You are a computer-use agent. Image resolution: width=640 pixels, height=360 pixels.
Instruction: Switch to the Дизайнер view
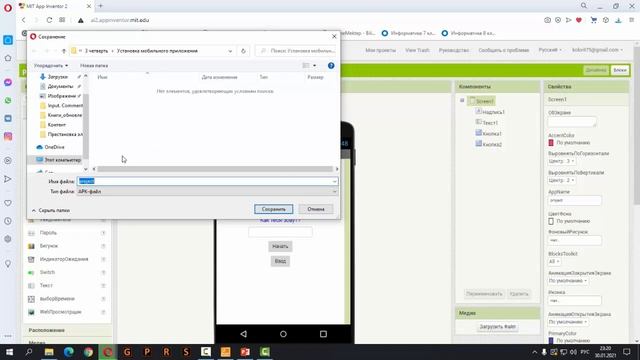pos(596,70)
